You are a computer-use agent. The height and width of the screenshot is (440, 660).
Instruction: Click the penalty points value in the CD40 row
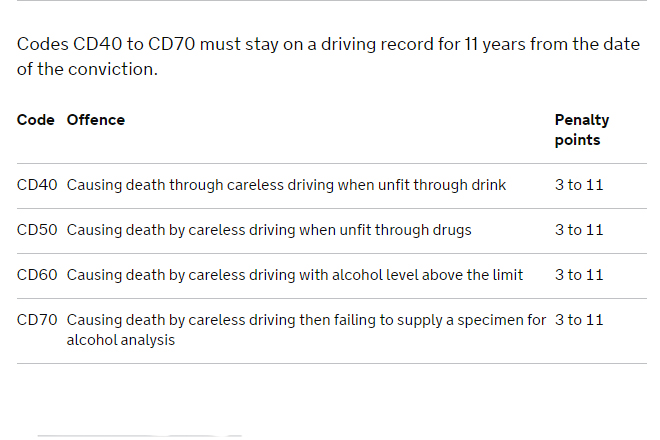pyautogui.click(x=579, y=185)
